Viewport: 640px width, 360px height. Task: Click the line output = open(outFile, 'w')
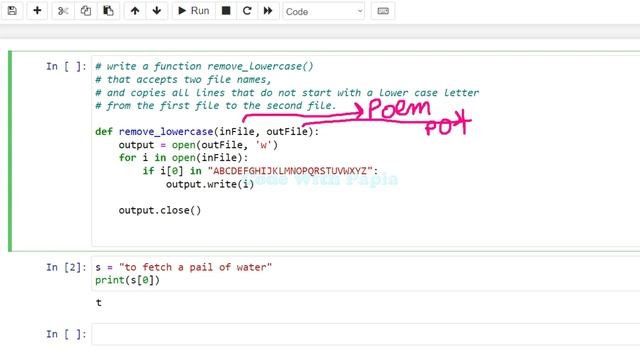click(x=198, y=145)
